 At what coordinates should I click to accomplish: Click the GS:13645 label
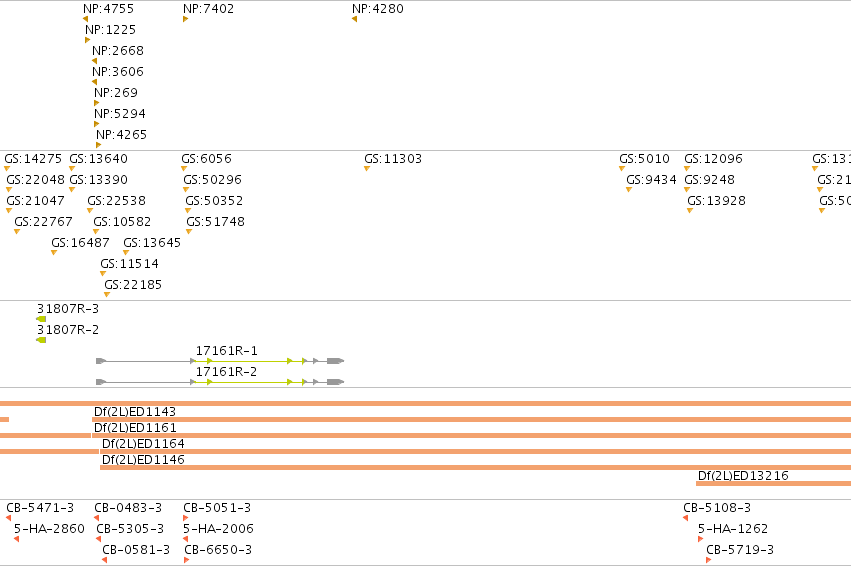pos(152,243)
